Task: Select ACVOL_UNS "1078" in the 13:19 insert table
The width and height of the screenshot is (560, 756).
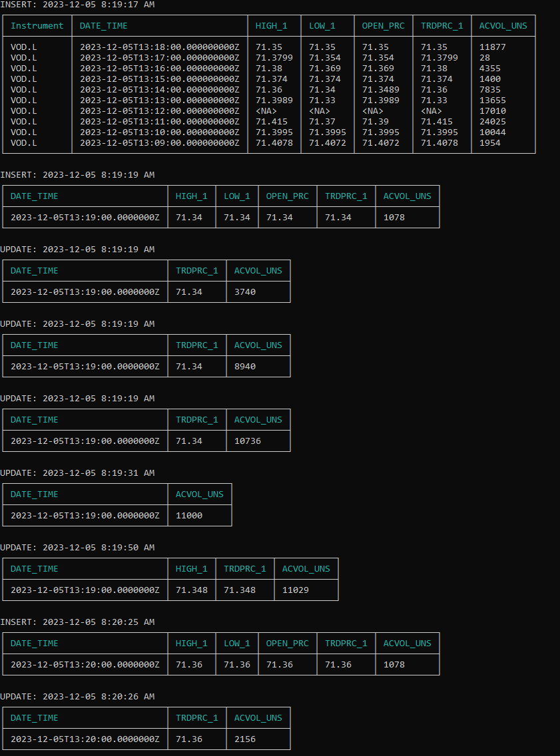Action: (x=394, y=218)
